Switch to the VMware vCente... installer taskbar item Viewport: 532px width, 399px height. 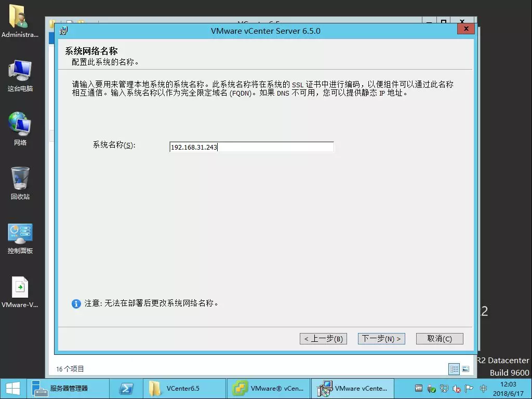[353, 389]
